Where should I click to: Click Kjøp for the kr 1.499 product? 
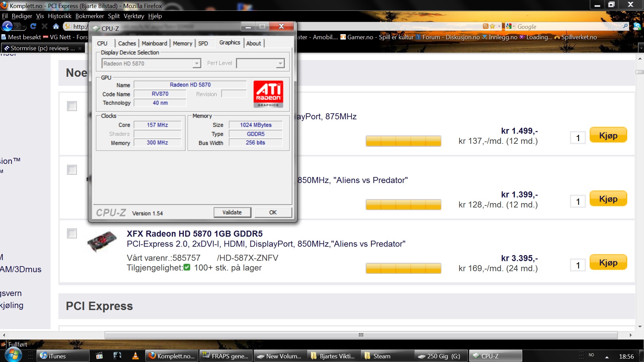608,135
